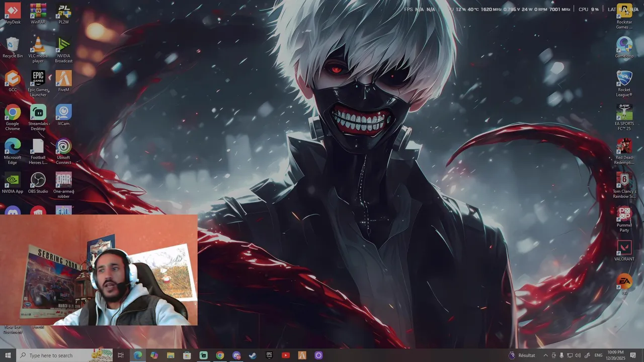Screen dimensions: 644x362
Task: Open Ubisoft Connect from the taskbar
Action: pos(318,355)
